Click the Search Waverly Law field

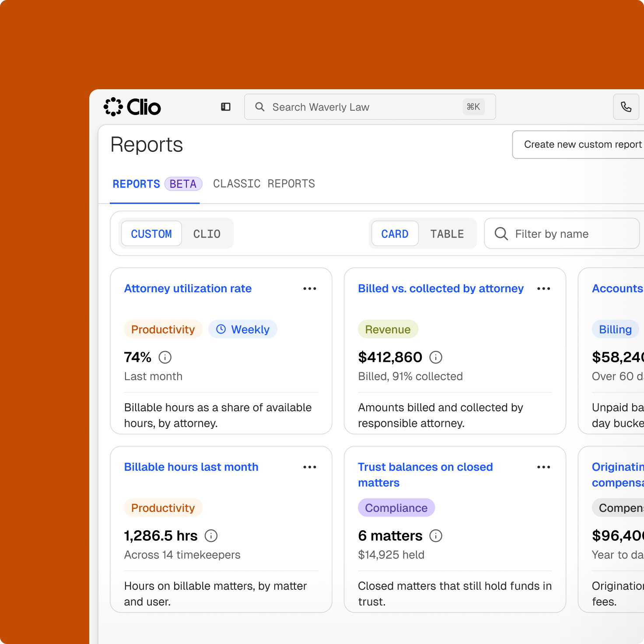(370, 107)
